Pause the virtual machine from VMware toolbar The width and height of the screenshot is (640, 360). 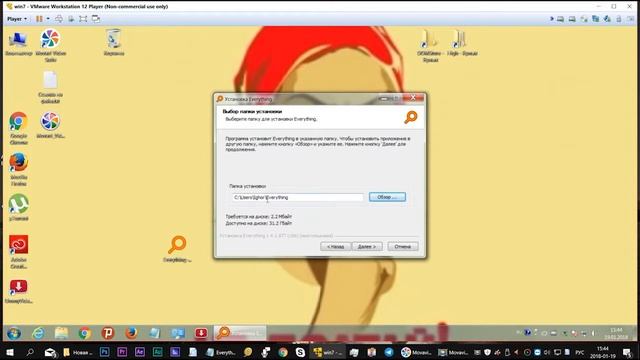[39, 19]
